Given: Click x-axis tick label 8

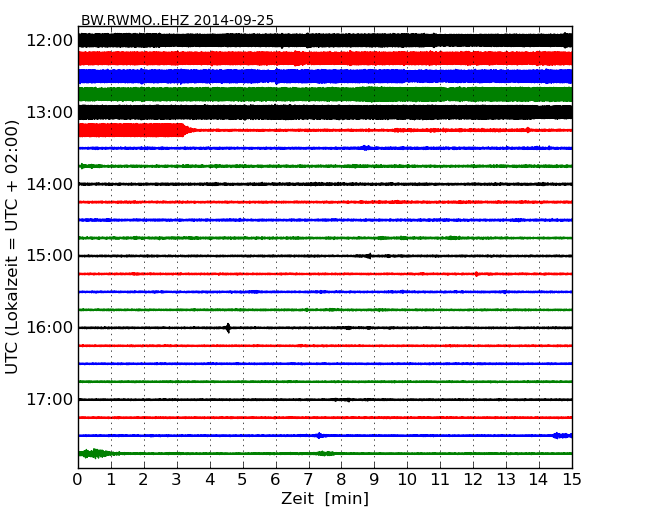Looking at the screenshot, I should point(341,480).
